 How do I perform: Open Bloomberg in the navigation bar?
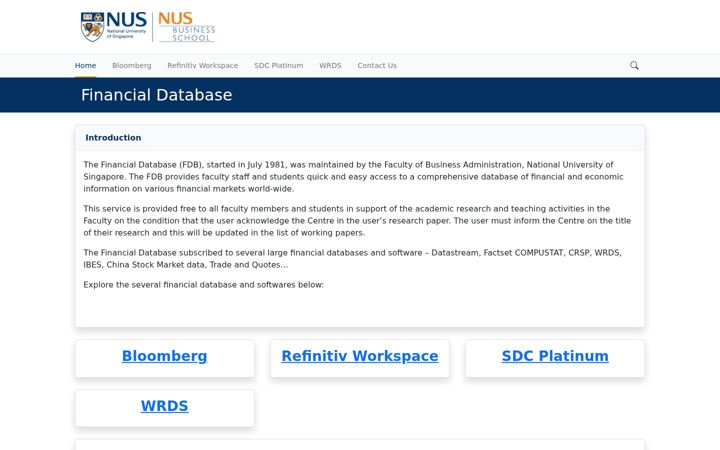point(132,66)
